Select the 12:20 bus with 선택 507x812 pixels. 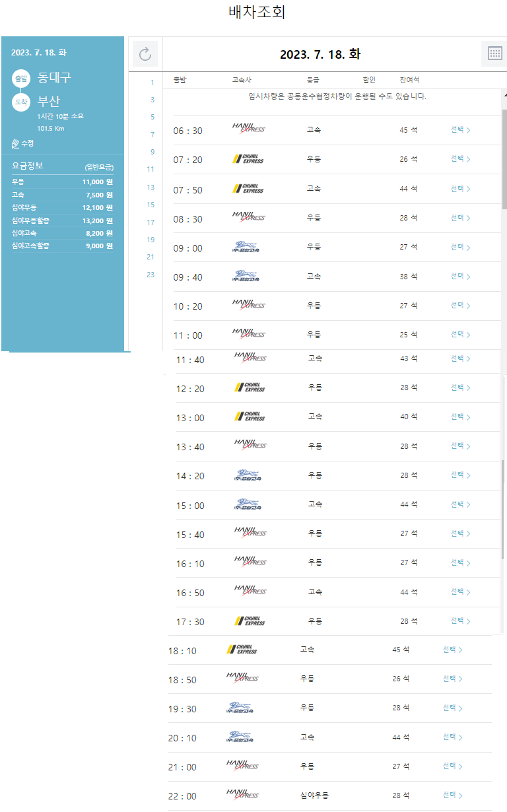(461, 388)
